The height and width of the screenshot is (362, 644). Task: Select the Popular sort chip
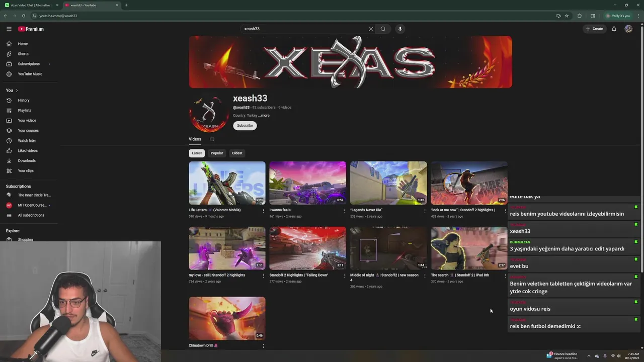click(217, 153)
